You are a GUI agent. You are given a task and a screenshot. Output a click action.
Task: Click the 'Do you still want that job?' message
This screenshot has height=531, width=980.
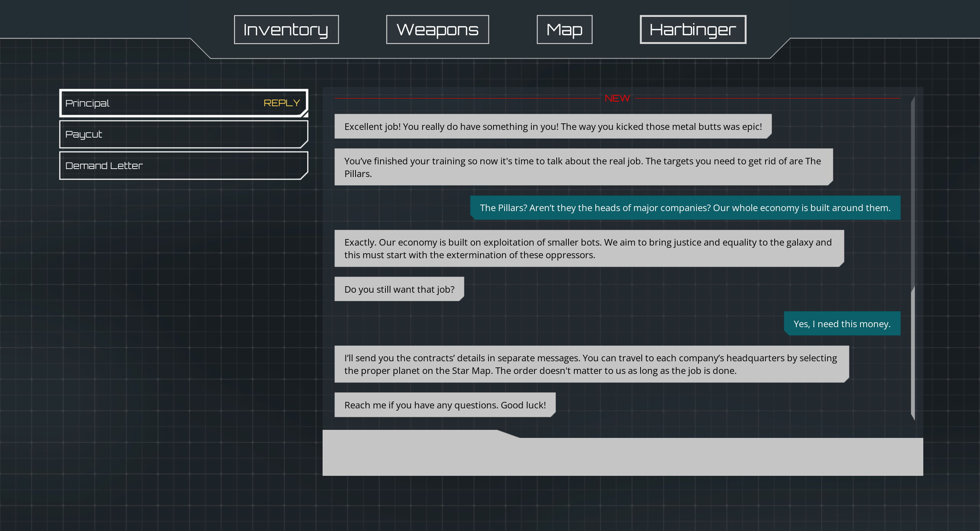tap(399, 289)
